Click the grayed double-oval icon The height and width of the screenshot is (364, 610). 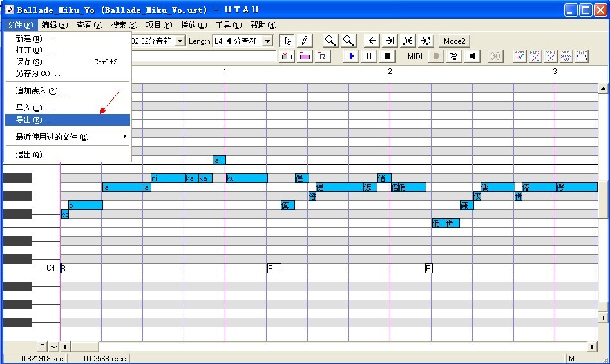pos(495,57)
